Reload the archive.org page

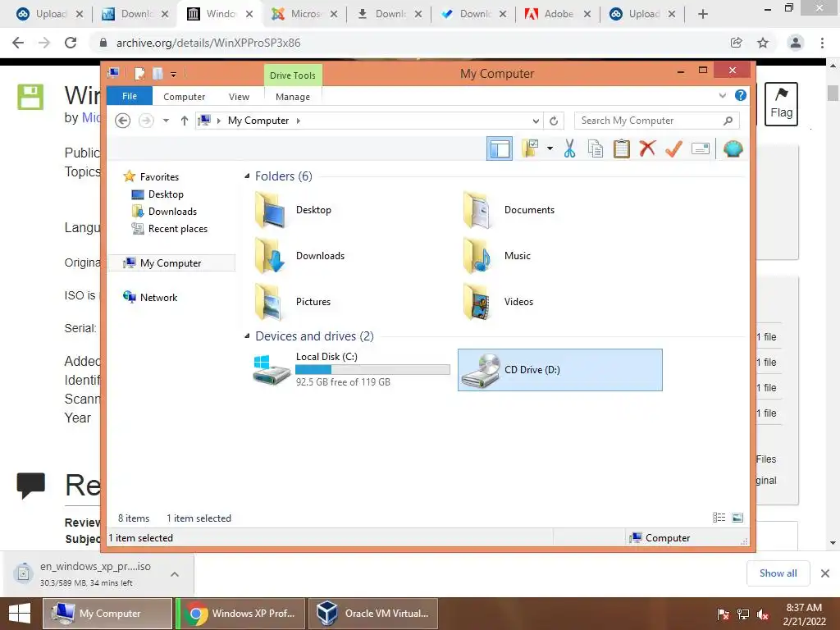pos(71,43)
